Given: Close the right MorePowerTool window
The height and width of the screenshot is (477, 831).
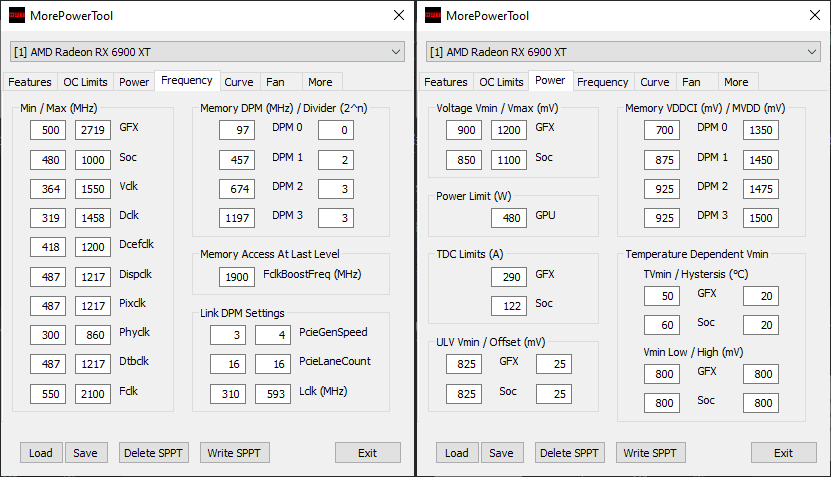Looking at the screenshot, I should [x=815, y=15].
